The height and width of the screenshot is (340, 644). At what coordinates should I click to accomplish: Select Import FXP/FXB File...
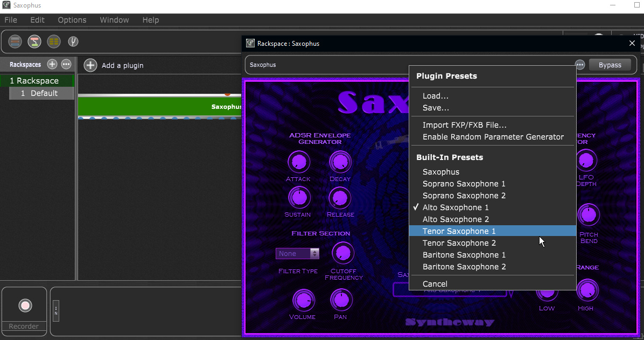point(493,125)
